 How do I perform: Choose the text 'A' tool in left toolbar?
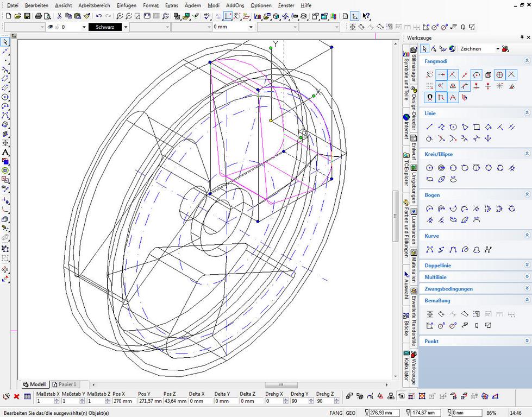tap(5, 152)
